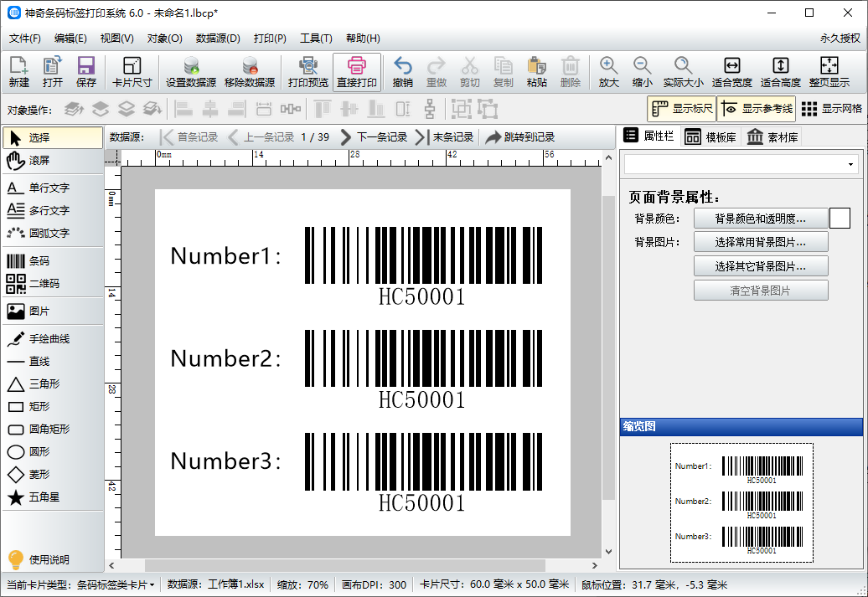Go to 下一条记录 next record
Viewport: 868px width, 597px height.
(x=375, y=137)
